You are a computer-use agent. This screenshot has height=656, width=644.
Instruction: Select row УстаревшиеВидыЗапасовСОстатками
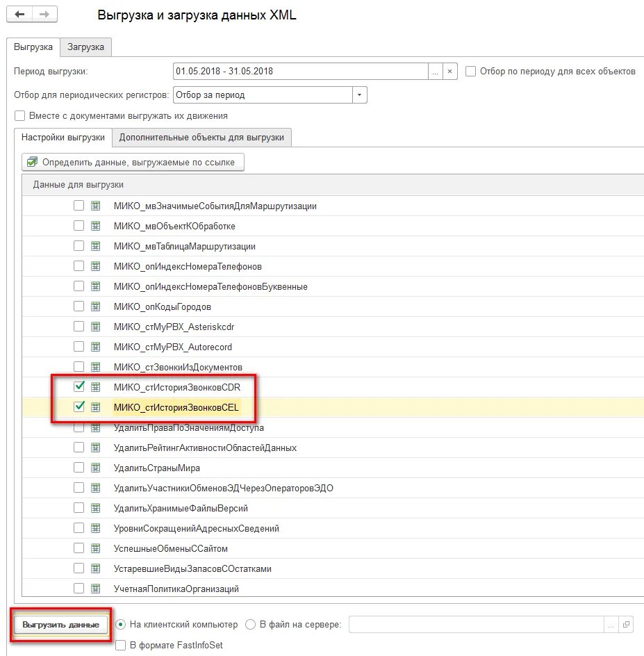click(333, 568)
